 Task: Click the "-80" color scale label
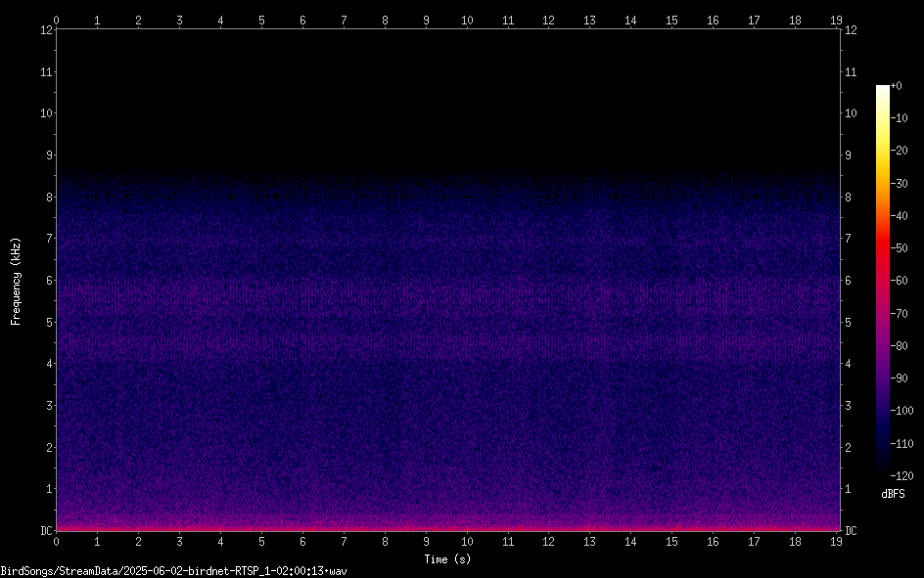click(900, 346)
